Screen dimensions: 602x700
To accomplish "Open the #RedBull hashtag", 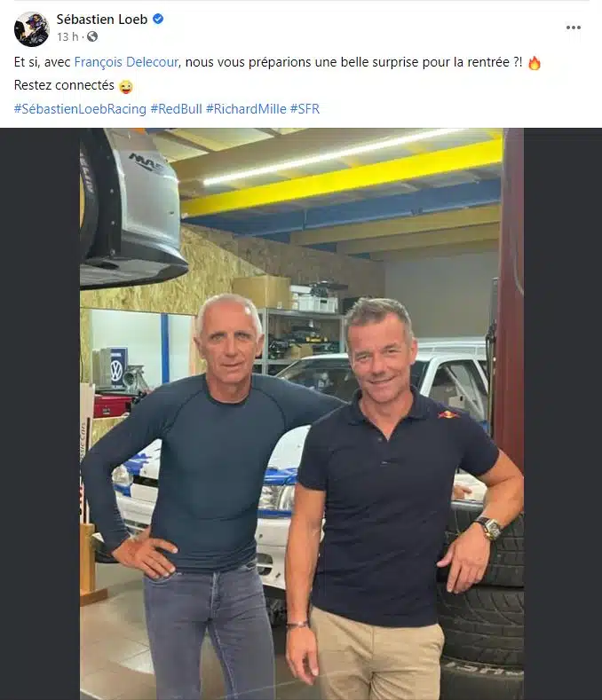I will click(x=177, y=109).
